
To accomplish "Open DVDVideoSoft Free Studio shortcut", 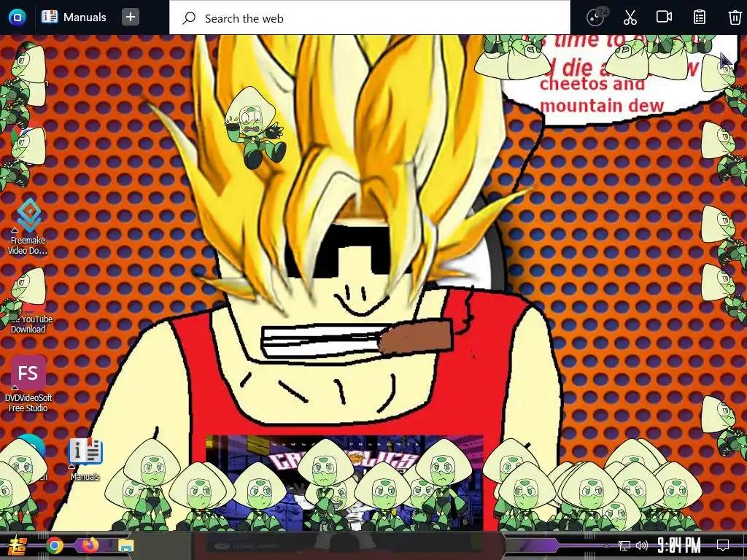I will tap(28, 384).
